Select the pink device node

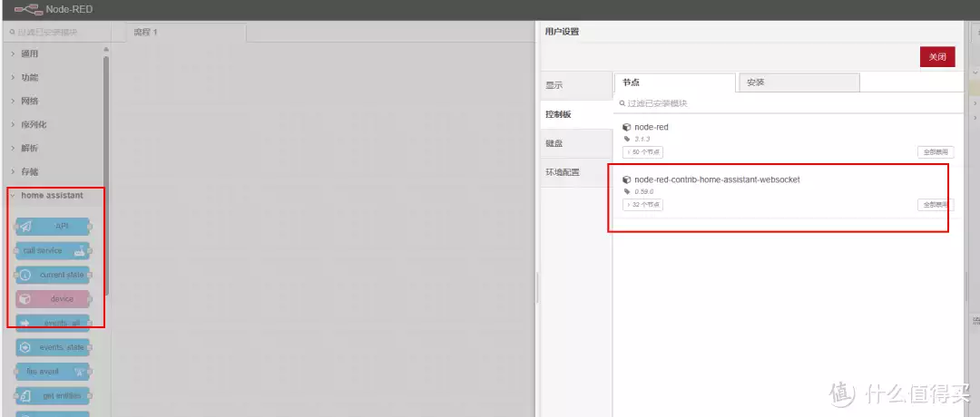(x=53, y=299)
